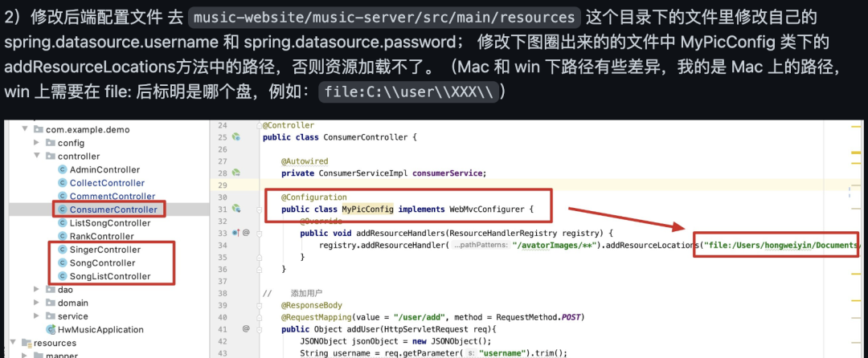Click the @ gutter icon on line 33
The width and height of the screenshot is (868, 358).
[246, 233]
